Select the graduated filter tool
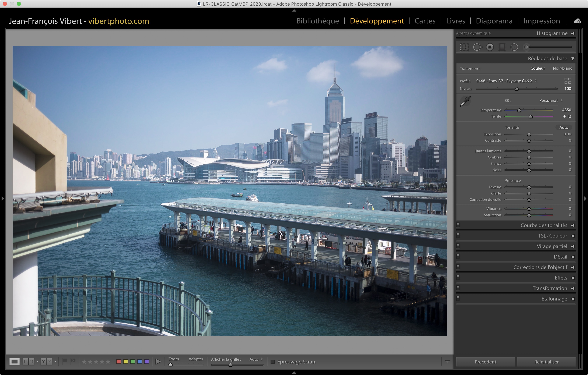 [x=502, y=47]
